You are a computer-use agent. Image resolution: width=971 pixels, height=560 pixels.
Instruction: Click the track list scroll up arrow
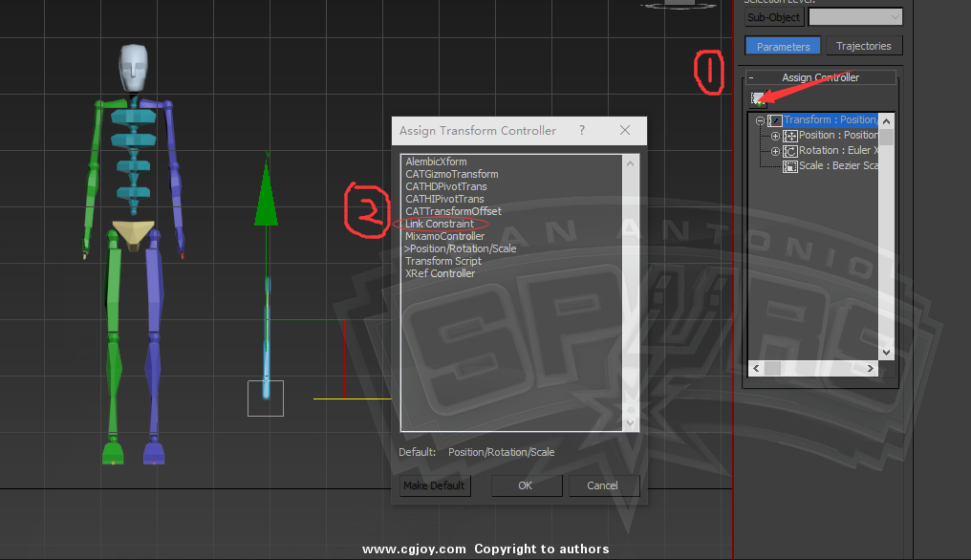886,121
